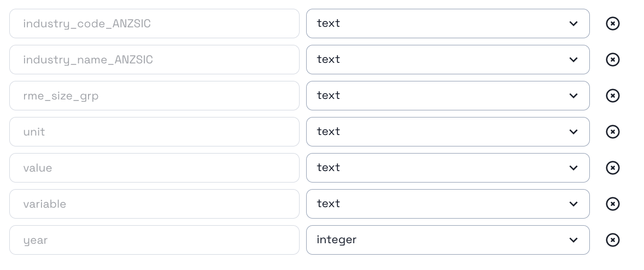
Task: Select the unit column name input
Action: [154, 132]
